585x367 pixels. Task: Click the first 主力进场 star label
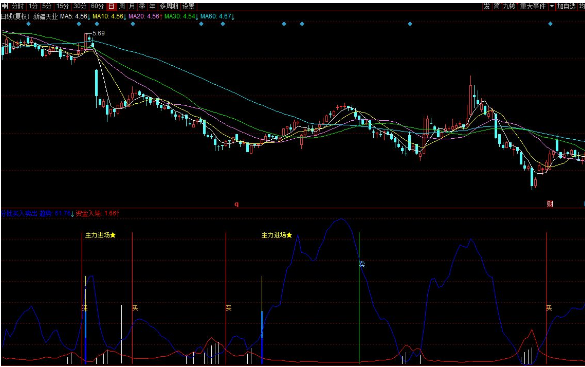[100, 235]
